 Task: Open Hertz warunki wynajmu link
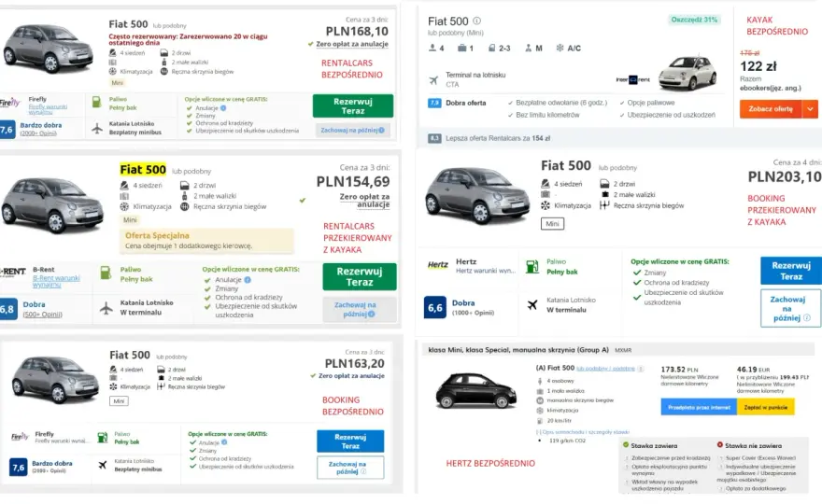(x=486, y=271)
